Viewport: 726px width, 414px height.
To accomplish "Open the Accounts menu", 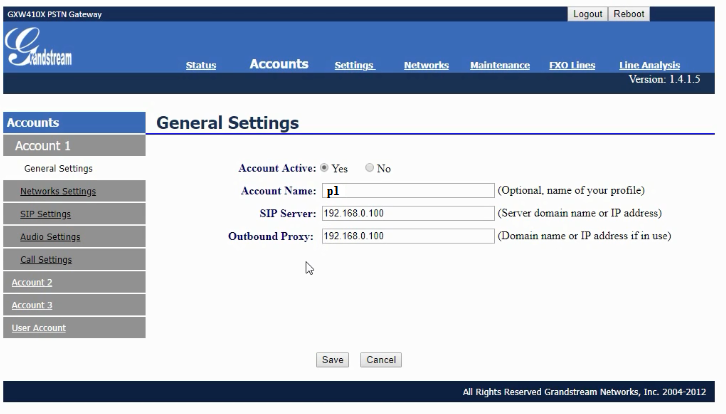I will [x=278, y=64].
